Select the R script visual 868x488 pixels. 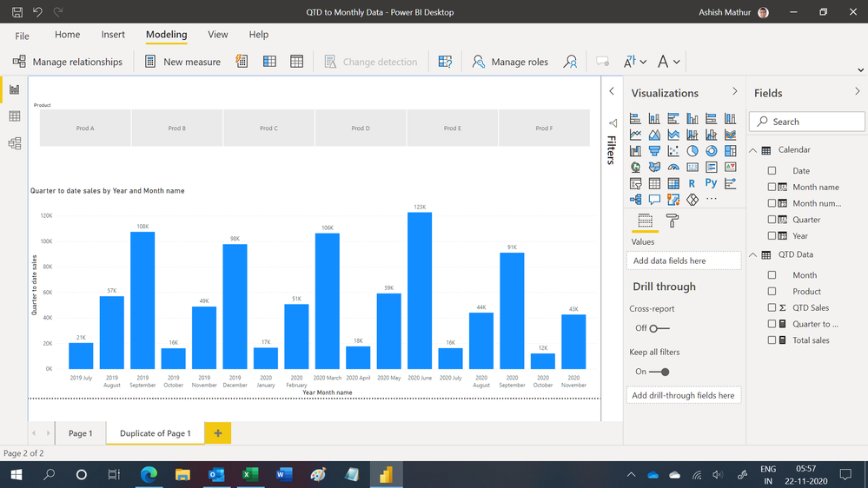(692, 183)
